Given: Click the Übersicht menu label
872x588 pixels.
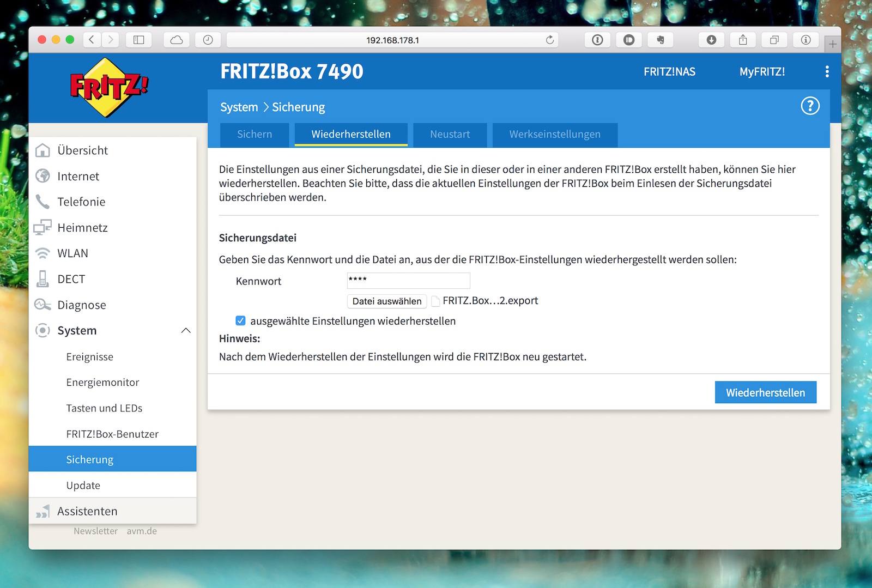Looking at the screenshot, I should tap(83, 150).
